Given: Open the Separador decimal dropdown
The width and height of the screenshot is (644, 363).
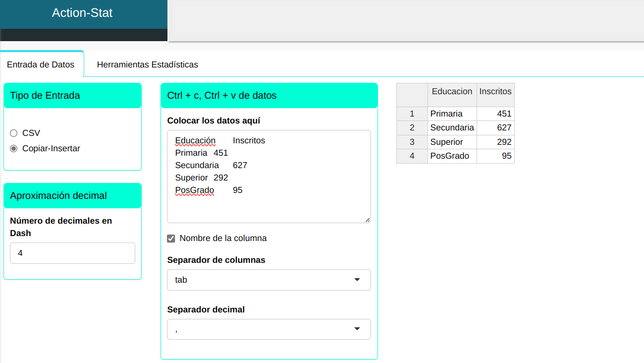Looking at the screenshot, I should pyautogui.click(x=268, y=329).
